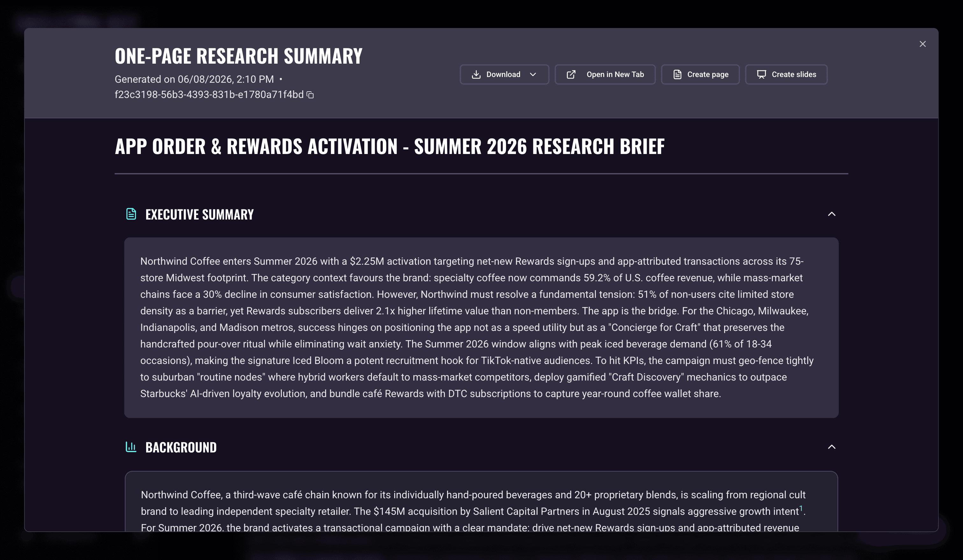Click the Create page button
963x560 pixels.
(x=700, y=74)
